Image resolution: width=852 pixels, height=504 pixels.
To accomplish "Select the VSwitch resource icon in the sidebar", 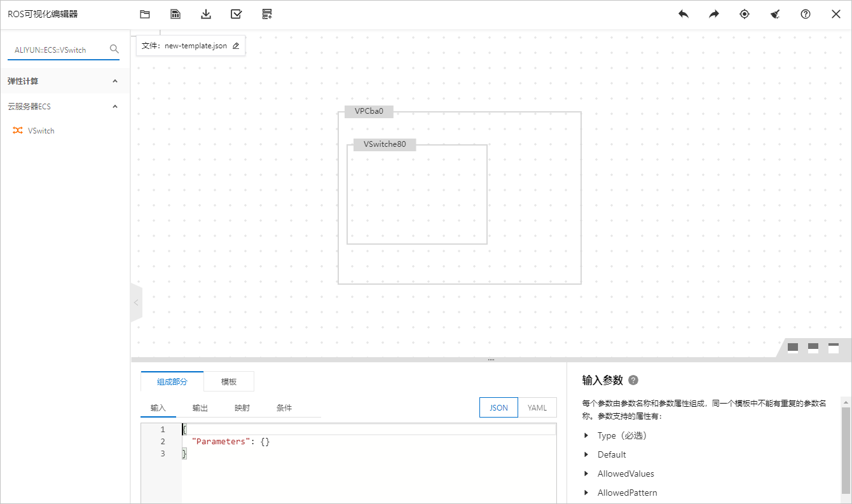I will pyautogui.click(x=18, y=130).
